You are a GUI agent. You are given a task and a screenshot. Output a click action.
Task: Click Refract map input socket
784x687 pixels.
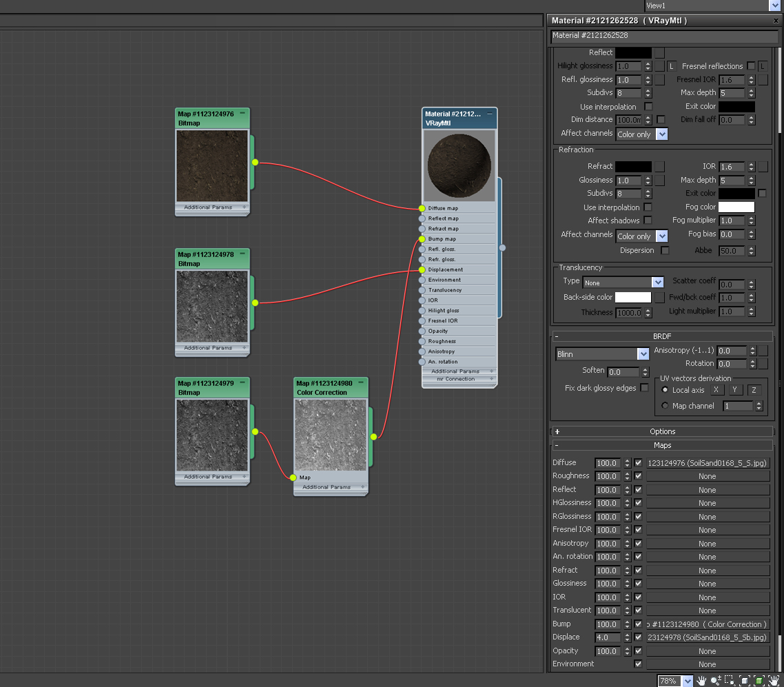[x=422, y=229]
